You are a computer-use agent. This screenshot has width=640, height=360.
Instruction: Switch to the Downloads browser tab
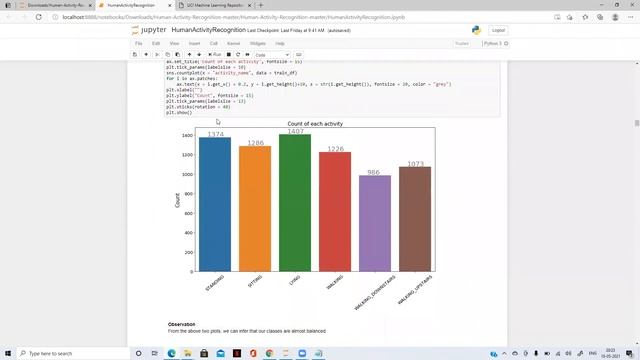pos(56,5)
